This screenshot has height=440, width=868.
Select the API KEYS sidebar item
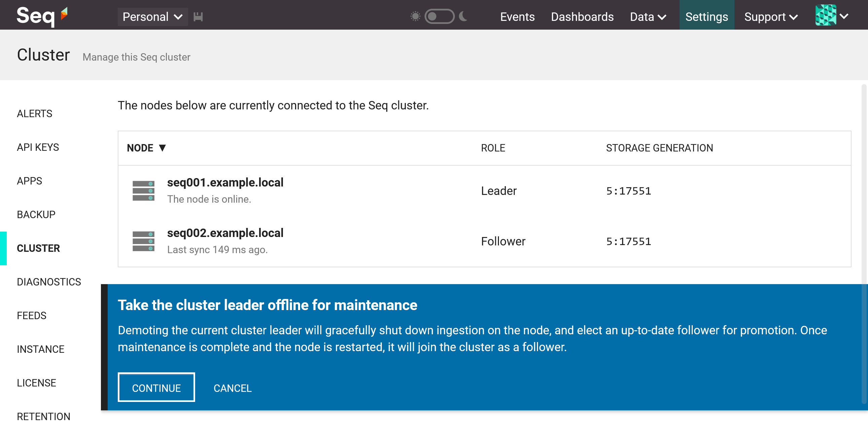(38, 147)
